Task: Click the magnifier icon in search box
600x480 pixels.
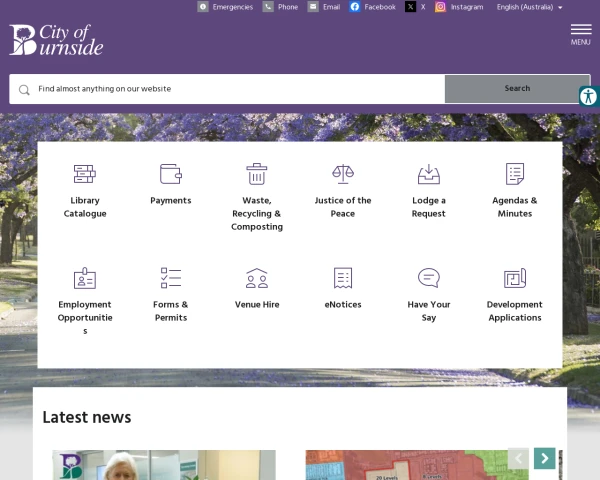Action: (24, 90)
